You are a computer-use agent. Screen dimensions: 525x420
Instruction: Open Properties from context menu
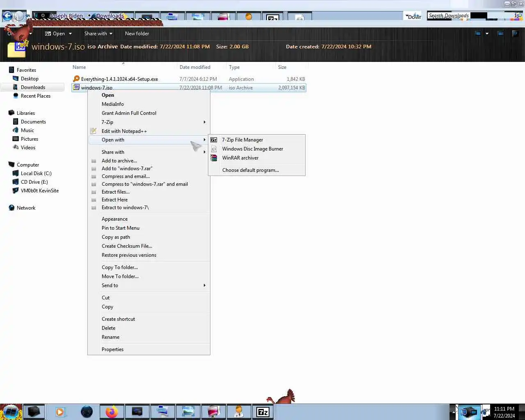[x=112, y=349]
